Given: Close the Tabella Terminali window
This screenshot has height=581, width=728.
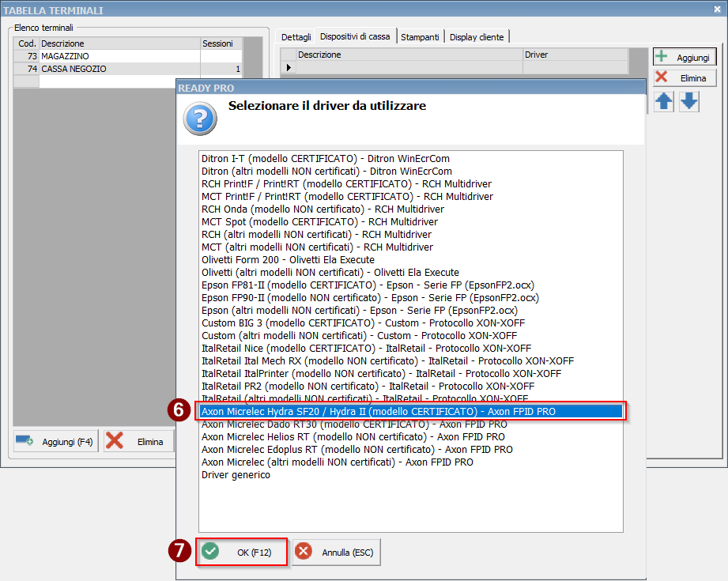Looking at the screenshot, I should (x=716, y=9).
